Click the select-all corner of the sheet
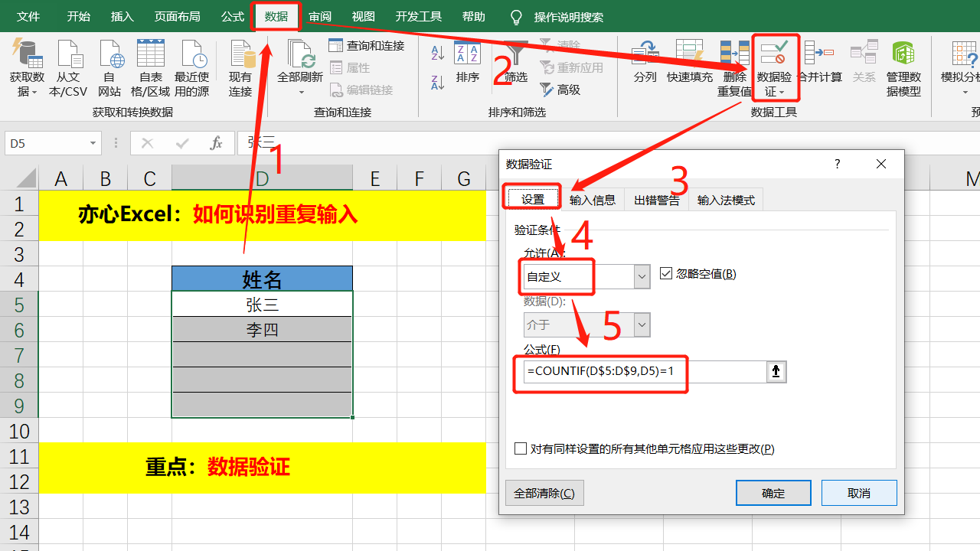The image size is (980, 551). tap(25, 179)
